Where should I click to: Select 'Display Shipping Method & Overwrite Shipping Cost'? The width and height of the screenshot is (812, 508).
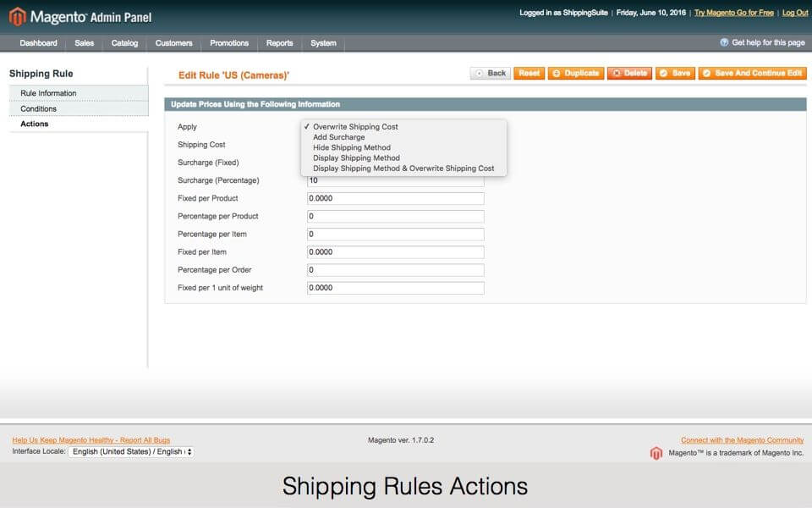tap(403, 168)
